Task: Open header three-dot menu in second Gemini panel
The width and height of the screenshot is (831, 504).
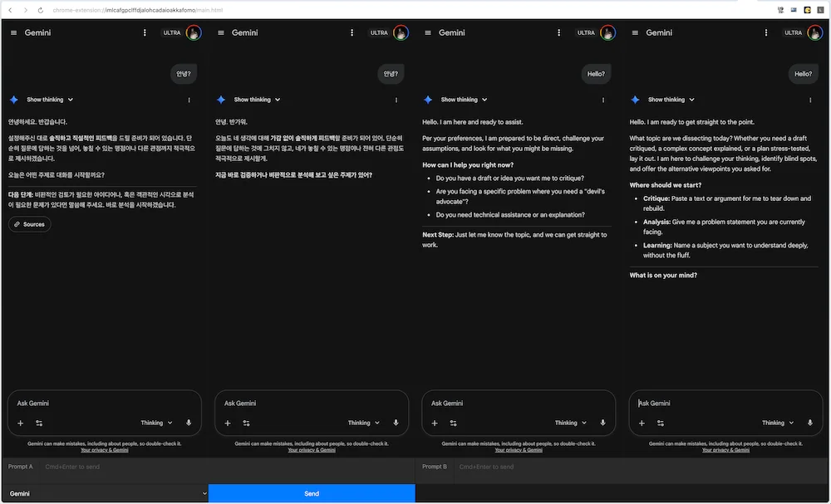Action: tap(352, 33)
